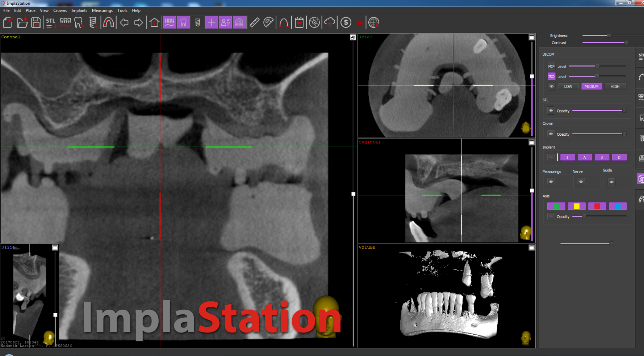The height and width of the screenshot is (356, 644).
Task: Toggle Nerve visibility eye
Action: (x=581, y=182)
